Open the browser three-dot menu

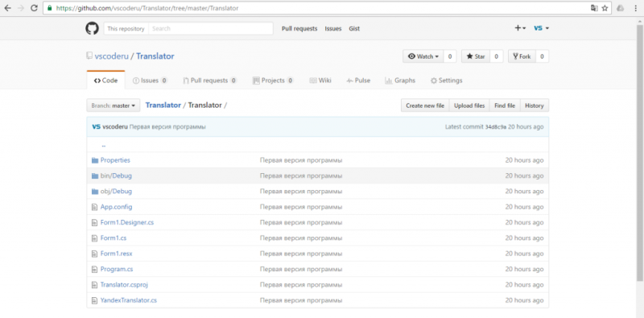pyautogui.click(x=635, y=8)
